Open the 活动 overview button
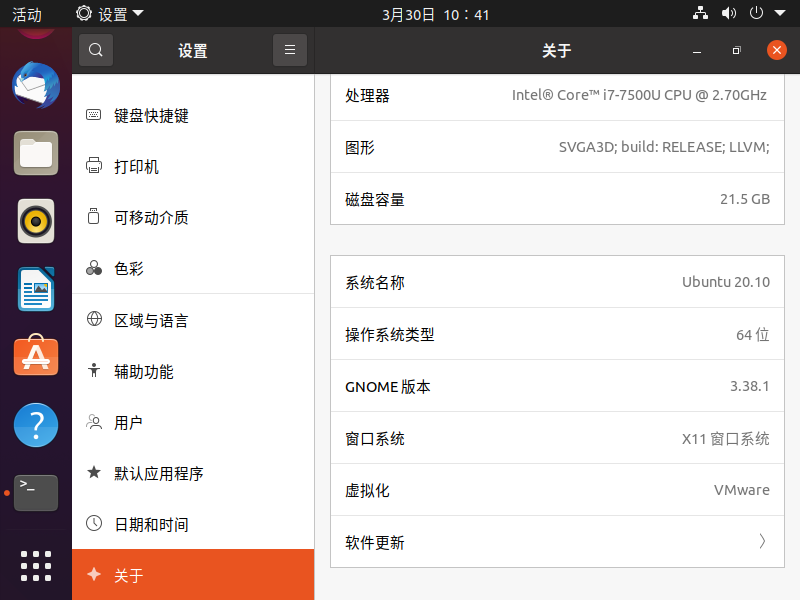This screenshot has width=800, height=600. pyautogui.click(x=27, y=14)
